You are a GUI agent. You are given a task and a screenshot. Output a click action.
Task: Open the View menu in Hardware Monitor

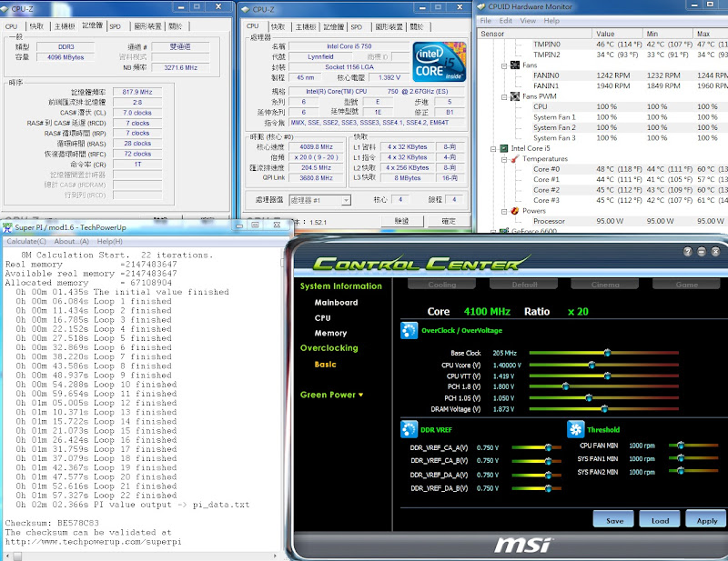tap(528, 21)
